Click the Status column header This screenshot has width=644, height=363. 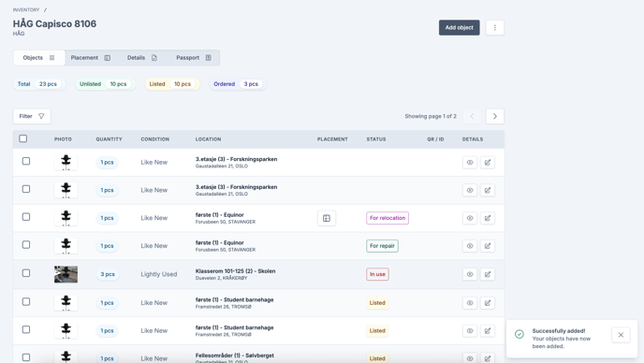[x=375, y=139]
